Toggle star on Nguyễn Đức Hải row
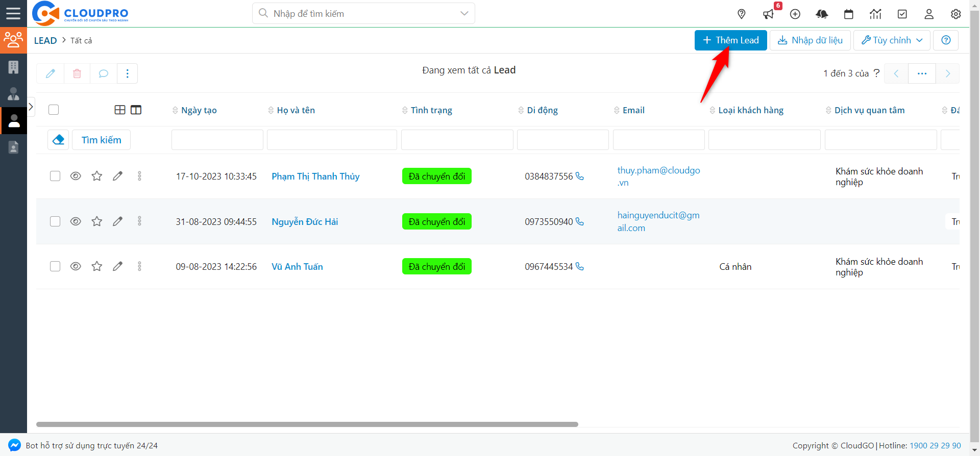 [x=97, y=221]
